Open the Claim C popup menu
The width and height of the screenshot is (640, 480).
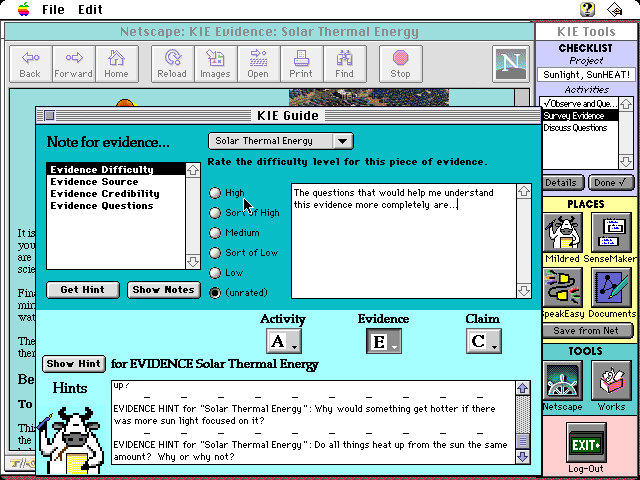484,341
